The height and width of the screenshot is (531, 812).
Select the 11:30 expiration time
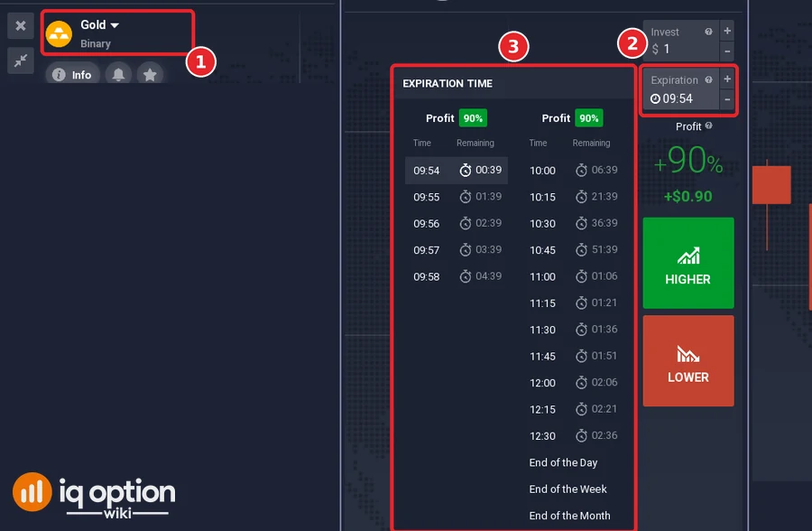[573, 330]
